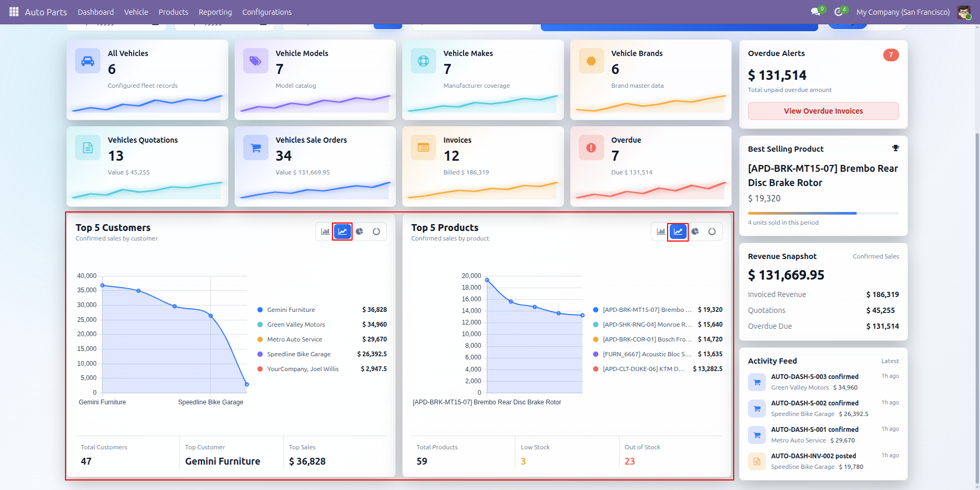
Task: Switch Top 5 Customers to bar chart
Action: point(325,232)
